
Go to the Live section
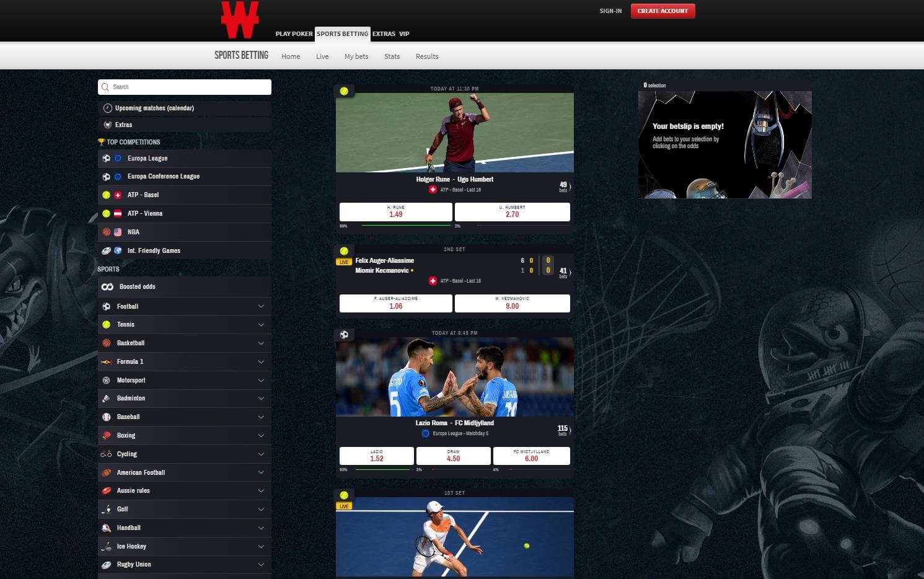[x=322, y=56]
